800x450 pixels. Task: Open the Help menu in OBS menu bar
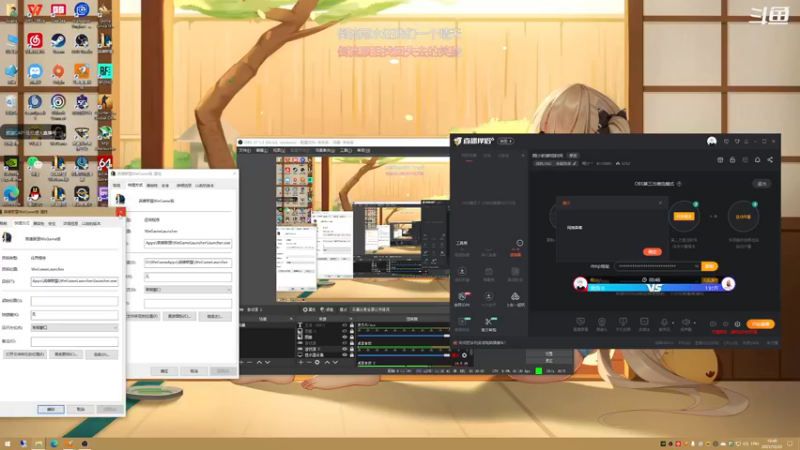(x=363, y=151)
